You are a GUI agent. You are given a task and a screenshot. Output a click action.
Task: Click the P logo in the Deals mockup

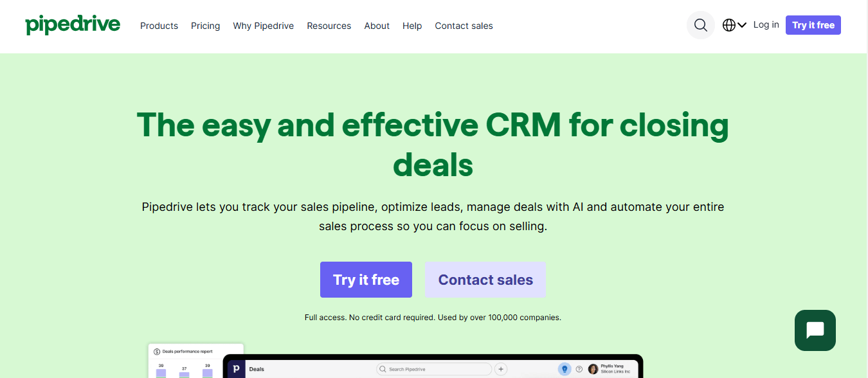click(x=236, y=369)
